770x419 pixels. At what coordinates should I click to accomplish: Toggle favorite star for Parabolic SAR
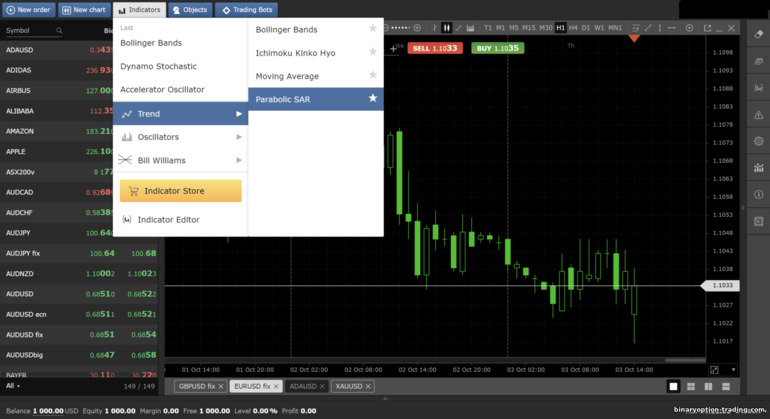(373, 98)
